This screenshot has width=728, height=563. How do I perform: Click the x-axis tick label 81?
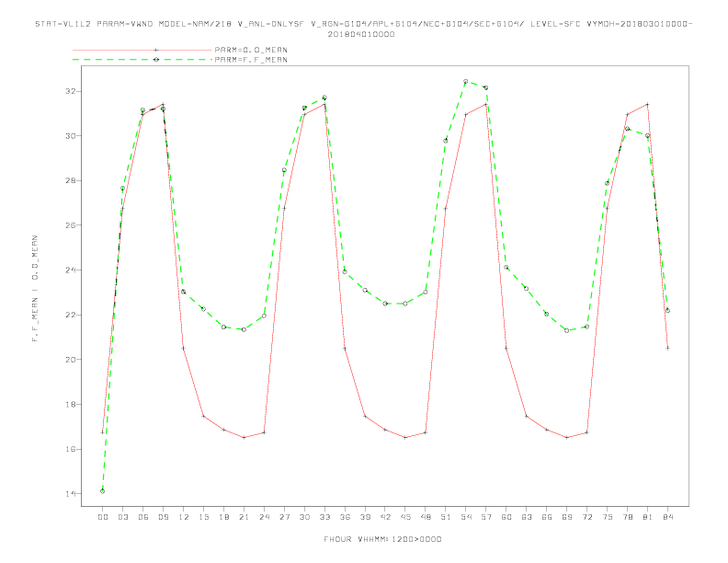[x=648, y=517]
